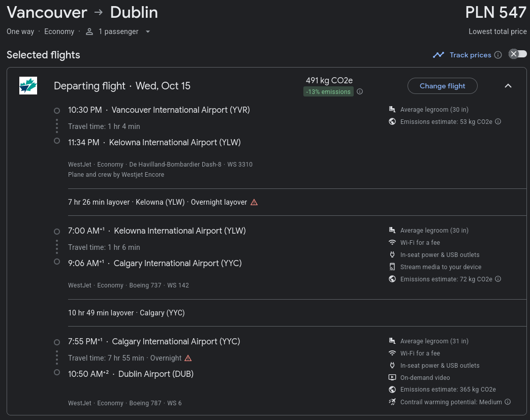Click '491 kg CO2e' total emissions
Screen dimensions: 530x420
click(x=329, y=80)
